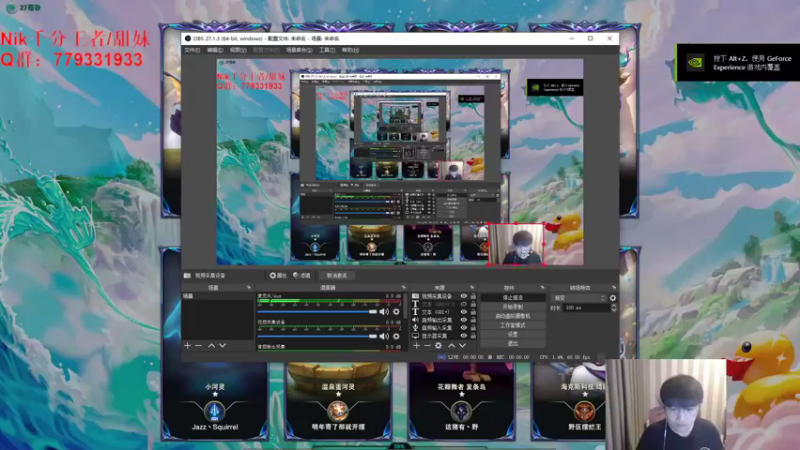
Task: Move scene up arrow in Scenes panel
Action: point(211,345)
